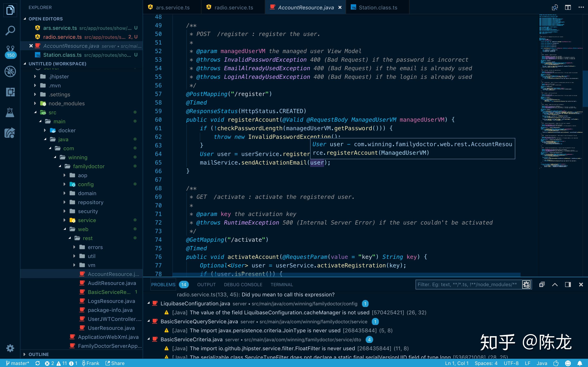Open the Test beaker view
This screenshot has height=367, width=588.
[10, 112]
